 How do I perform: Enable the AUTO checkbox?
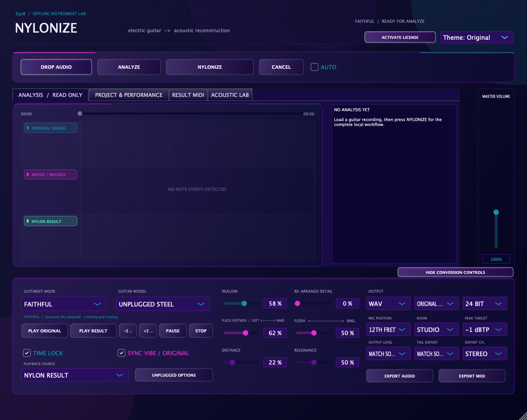314,67
